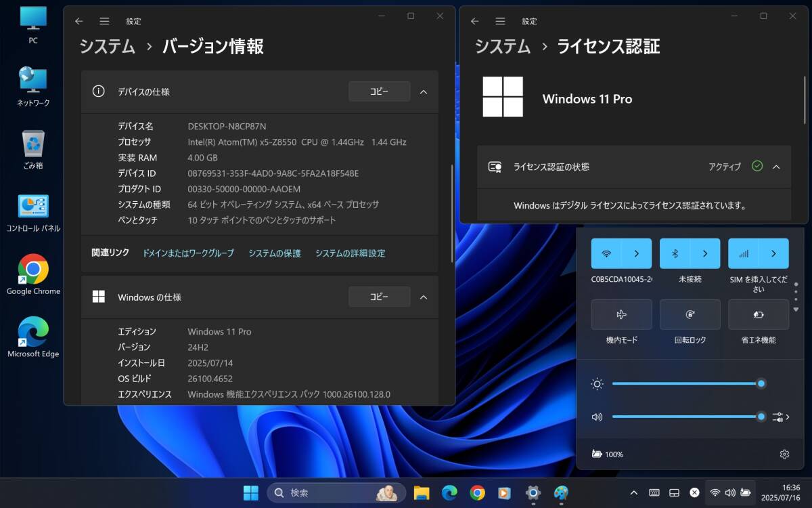
Task: Expand cellular options arrow
Action: pyautogui.click(x=773, y=253)
